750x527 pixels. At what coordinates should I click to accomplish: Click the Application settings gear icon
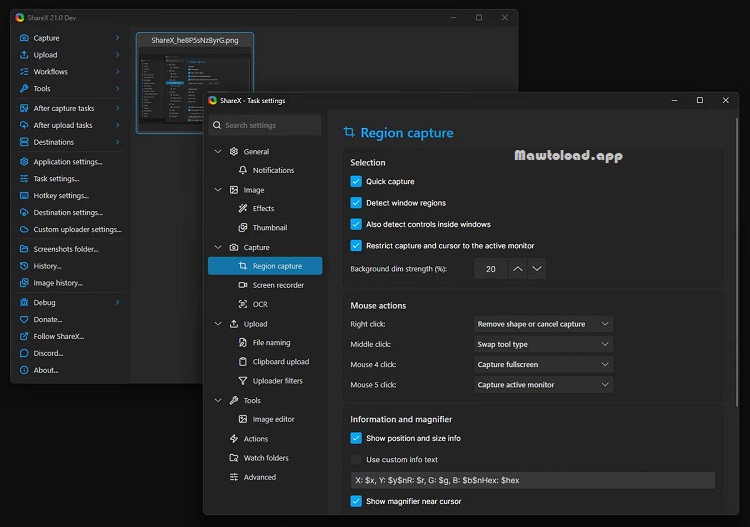pos(24,162)
